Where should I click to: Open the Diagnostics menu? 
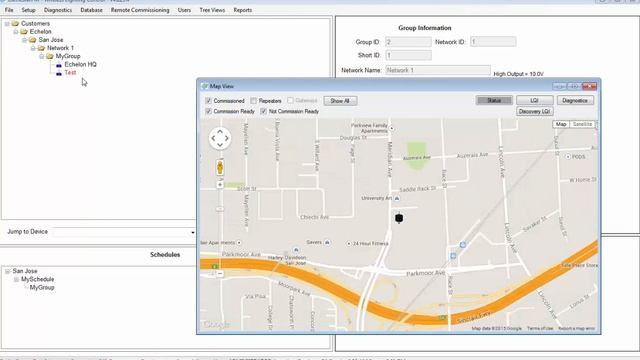tap(58, 10)
